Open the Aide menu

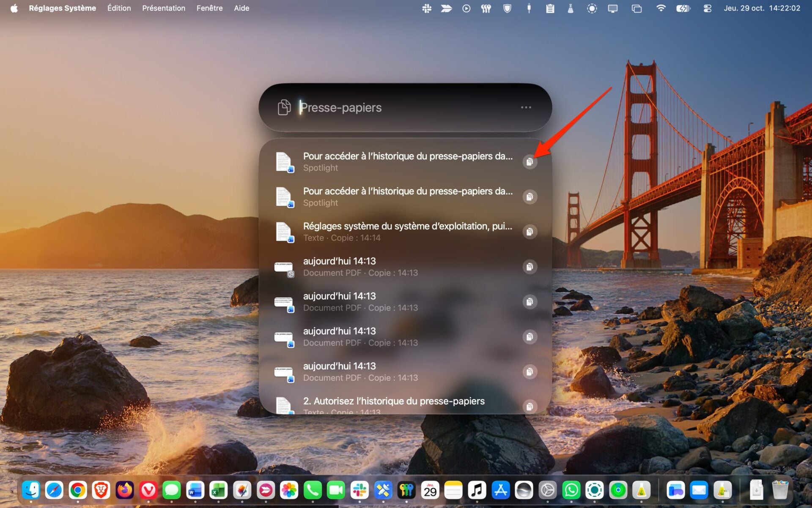241,8
